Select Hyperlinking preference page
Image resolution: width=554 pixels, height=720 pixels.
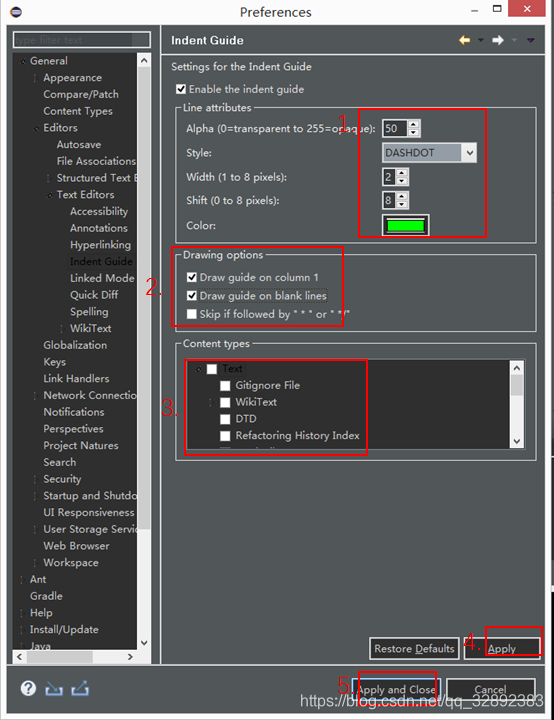(x=100, y=245)
